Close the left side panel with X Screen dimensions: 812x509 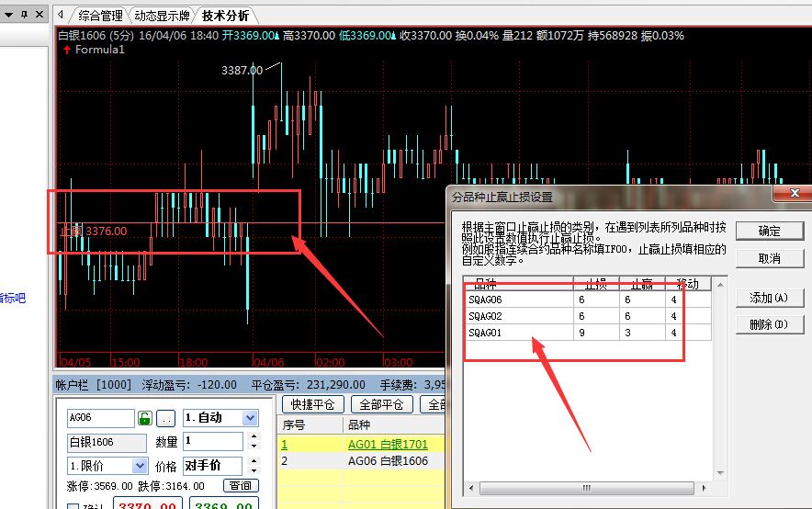point(39,15)
